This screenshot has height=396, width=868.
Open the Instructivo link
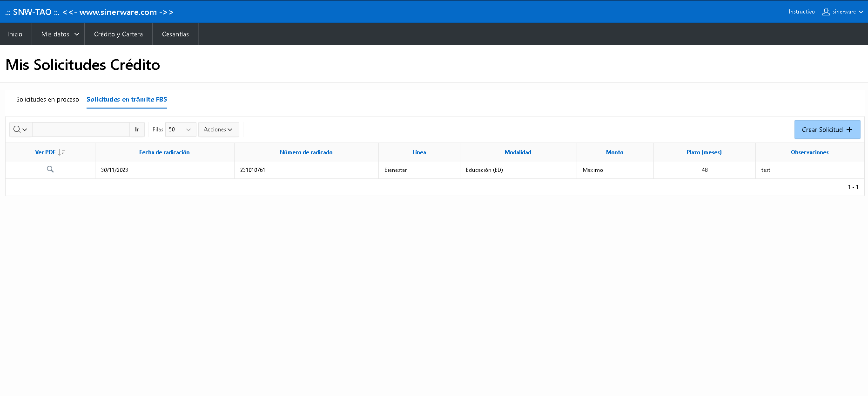point(801,12)
